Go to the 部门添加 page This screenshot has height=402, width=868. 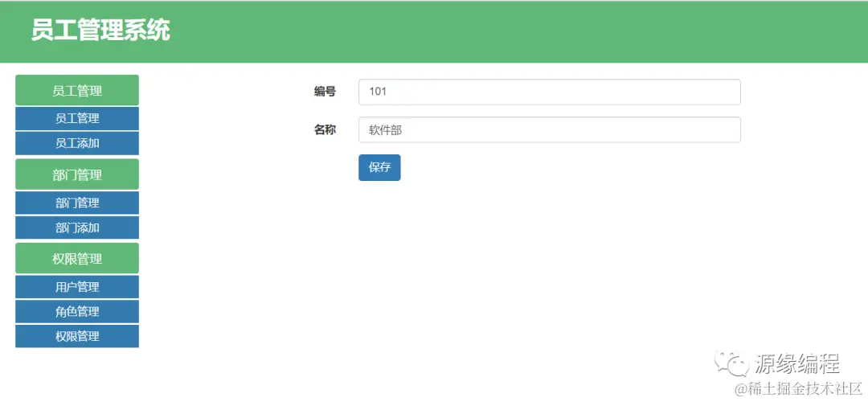point(77,228)
